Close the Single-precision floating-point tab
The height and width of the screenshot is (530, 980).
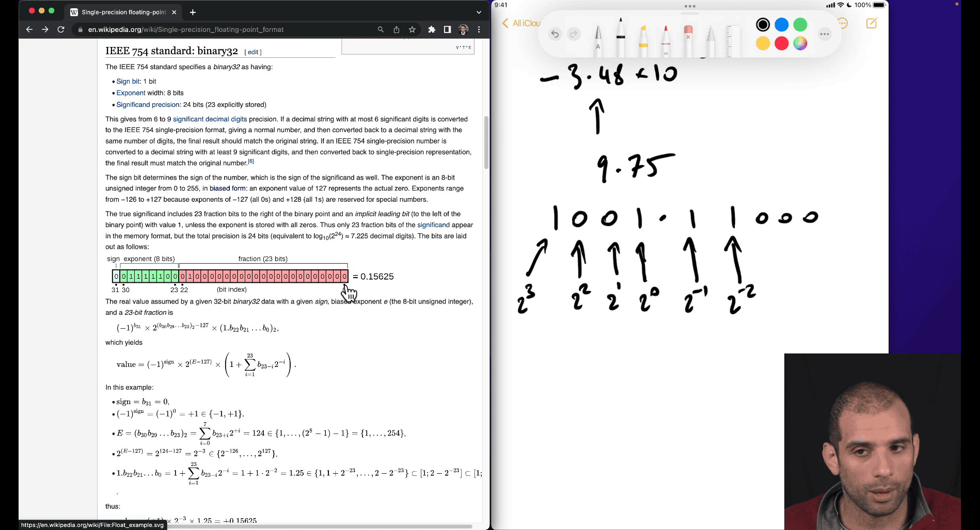click(x=174, y=12)
